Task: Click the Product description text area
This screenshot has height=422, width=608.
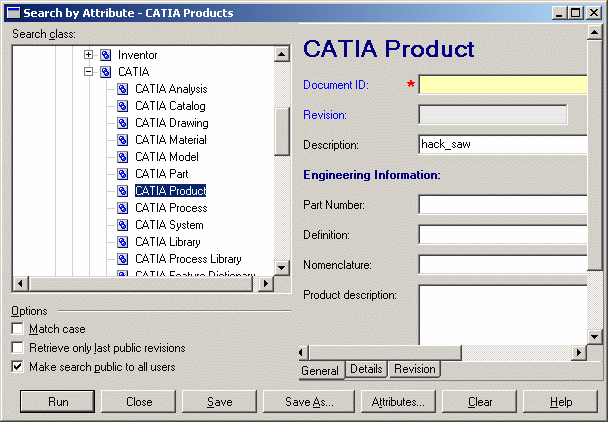Action: click(x=503, y=315)
